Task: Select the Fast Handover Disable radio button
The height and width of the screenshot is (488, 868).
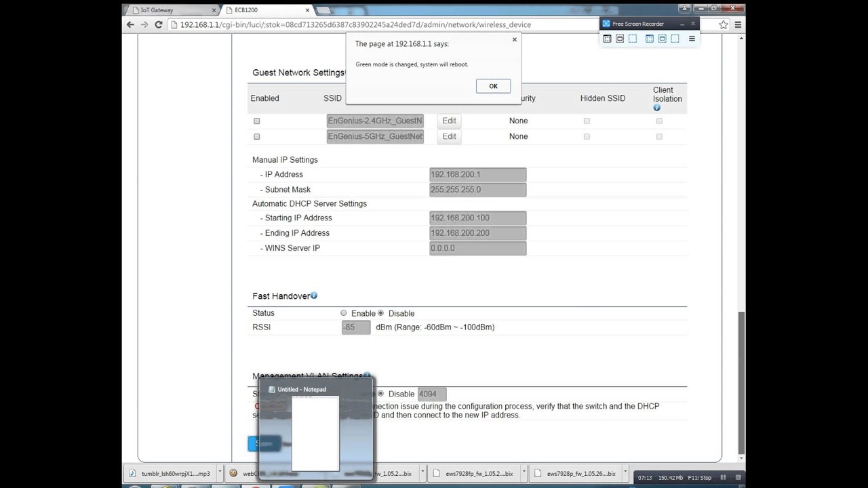Action: tap(380, 313)
